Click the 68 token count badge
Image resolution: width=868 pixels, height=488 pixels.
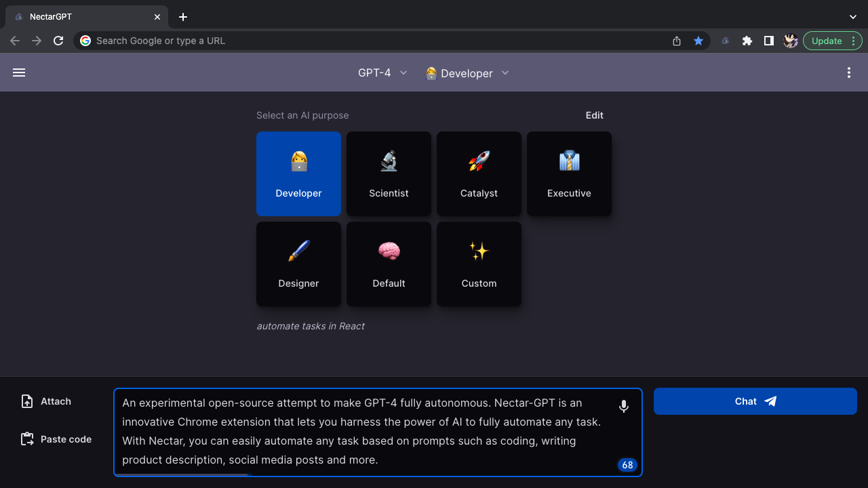627,465
